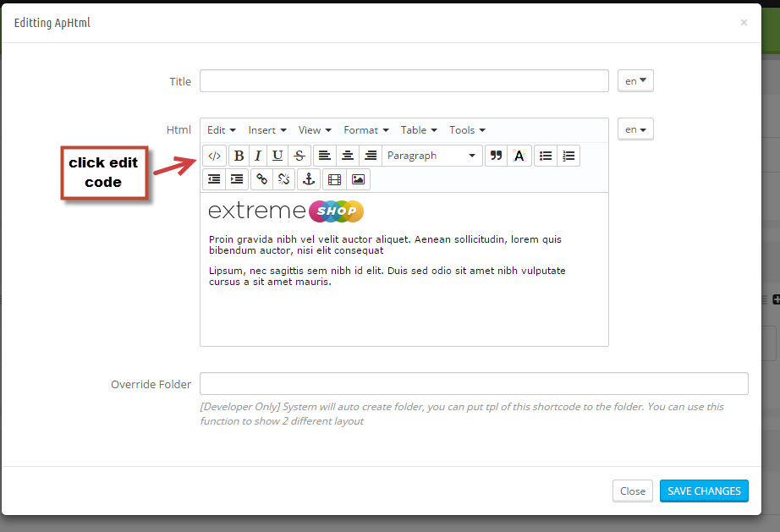Apply strikethrough formatting
780x532 pixels.
pyautogui.click(x=299, y=156)
